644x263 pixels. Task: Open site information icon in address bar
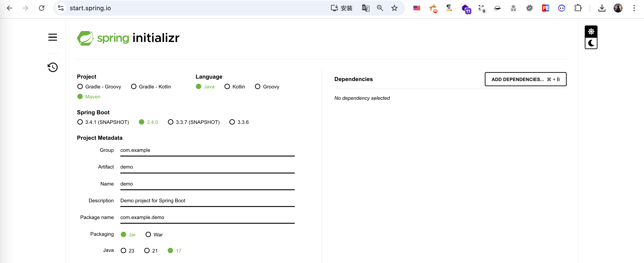pyautogui.click(x=61, y=8)
